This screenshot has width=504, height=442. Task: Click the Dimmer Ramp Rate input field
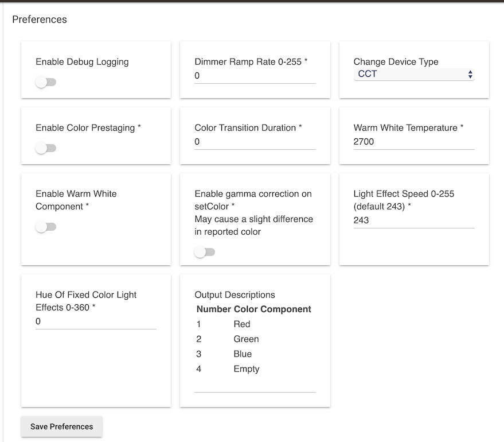point(255,76)
